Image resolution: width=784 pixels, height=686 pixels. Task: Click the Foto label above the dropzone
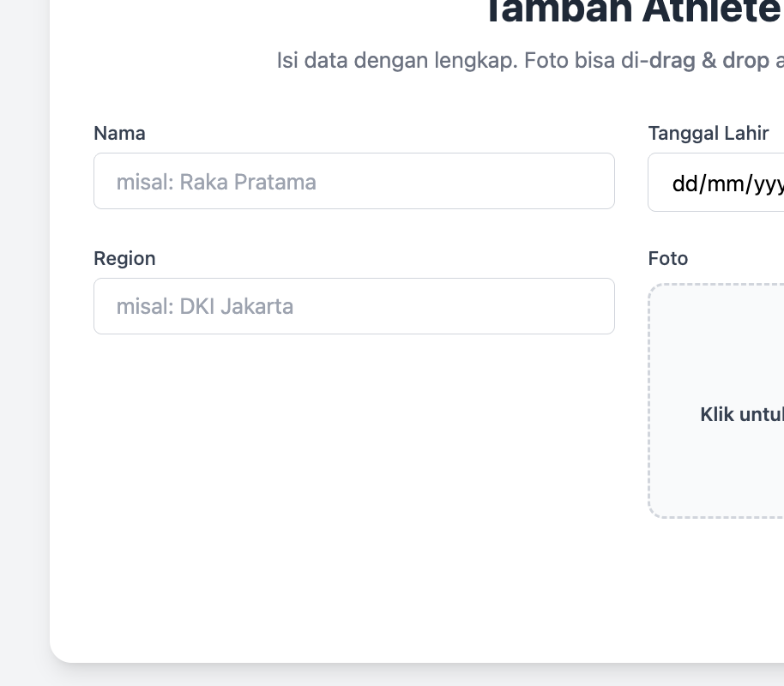pyautogui.click(x=668, y=258)
